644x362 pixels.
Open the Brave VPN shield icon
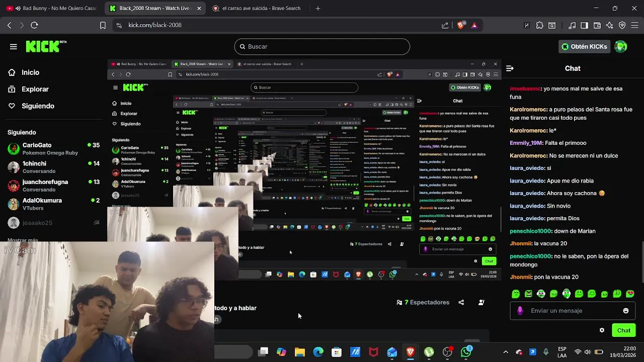tap(622, 25)
